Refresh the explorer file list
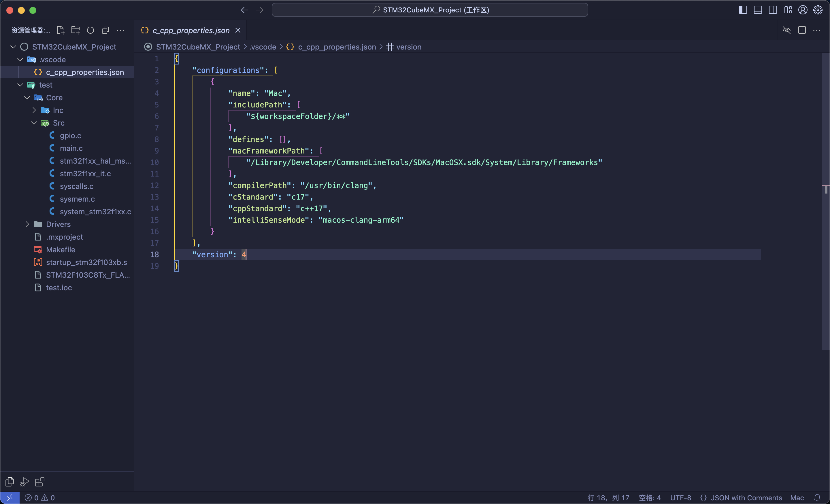Screen dimensions: 830x504 click(x=90, y=30)
